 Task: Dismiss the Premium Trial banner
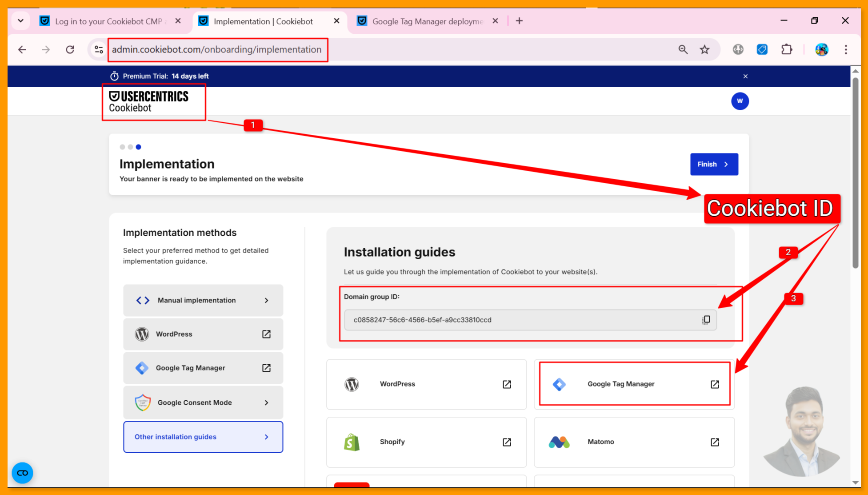[745, 76]
